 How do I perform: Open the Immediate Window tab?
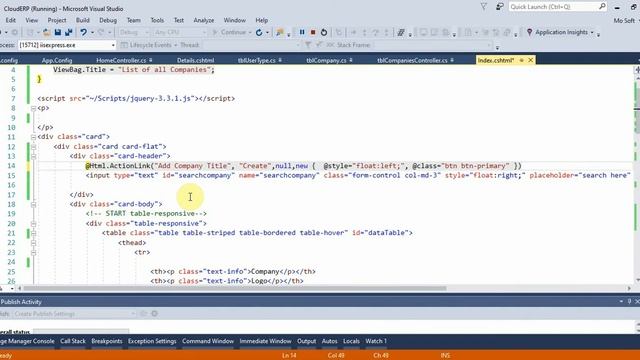tap(265, 341)
